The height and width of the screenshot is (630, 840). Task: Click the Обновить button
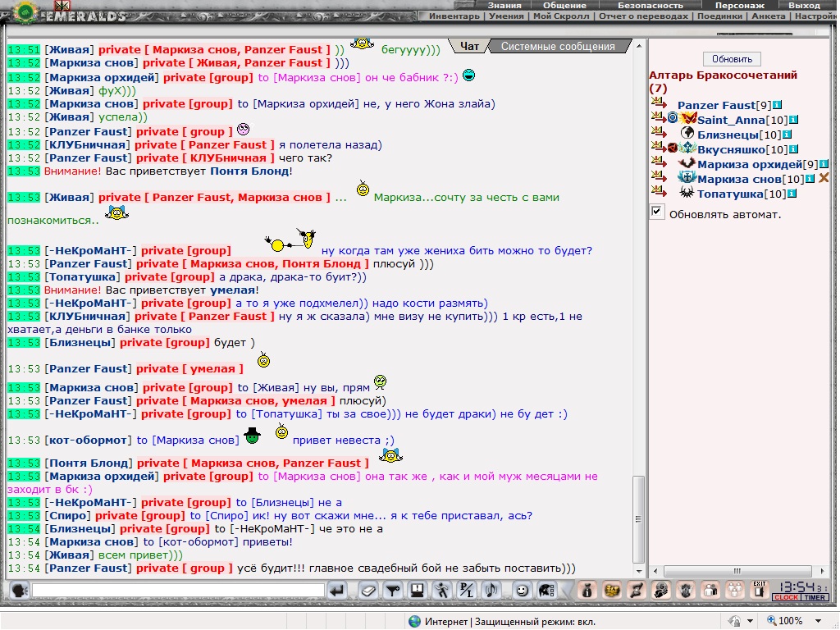732,59
